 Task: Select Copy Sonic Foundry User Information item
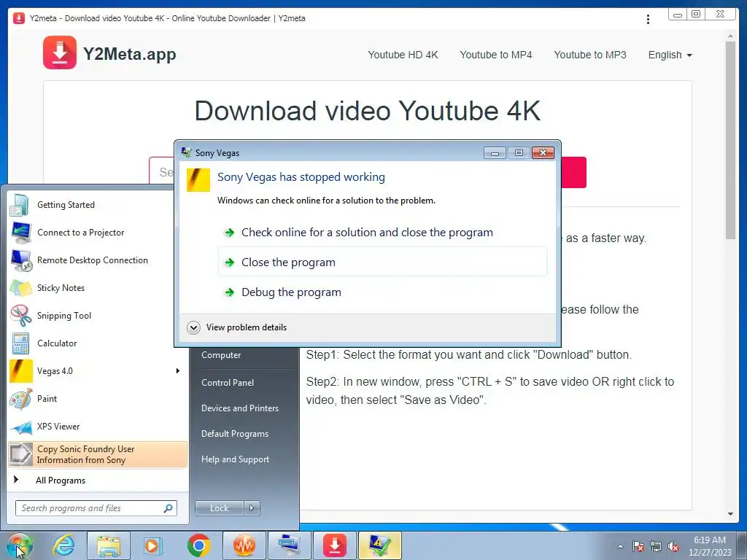[97, 454]
